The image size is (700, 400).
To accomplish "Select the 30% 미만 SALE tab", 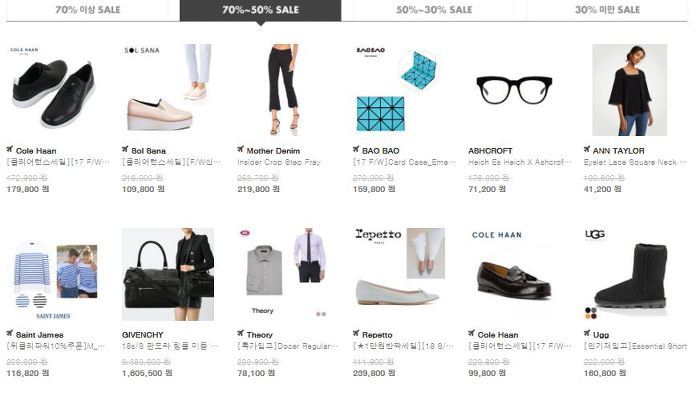I will (x=607, y=10).
